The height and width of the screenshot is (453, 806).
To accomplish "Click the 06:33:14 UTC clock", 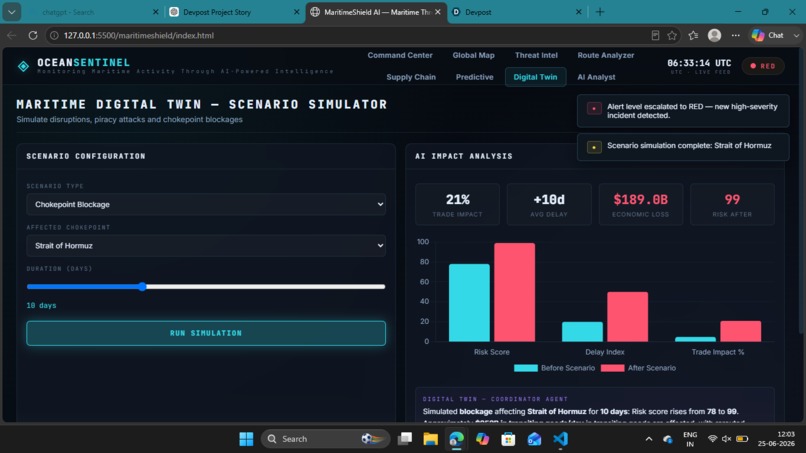I will [x=699, y=63].
